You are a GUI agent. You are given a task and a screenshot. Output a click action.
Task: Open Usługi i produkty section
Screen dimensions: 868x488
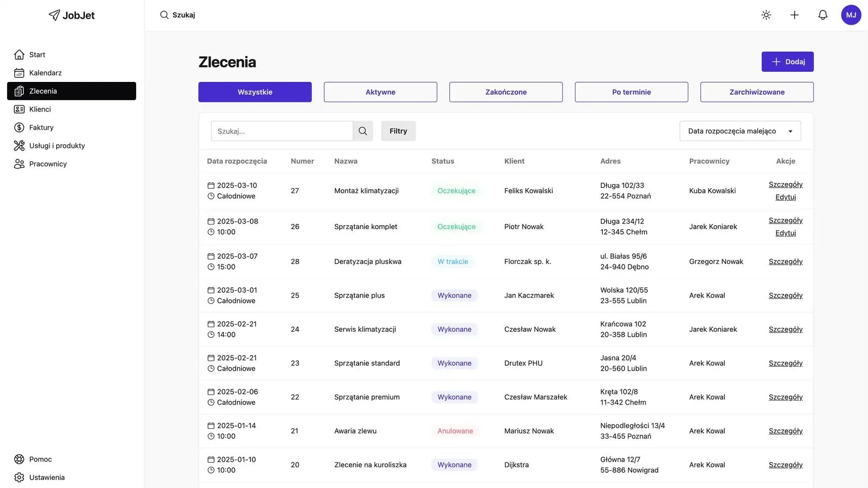click(x=57, y=146)
